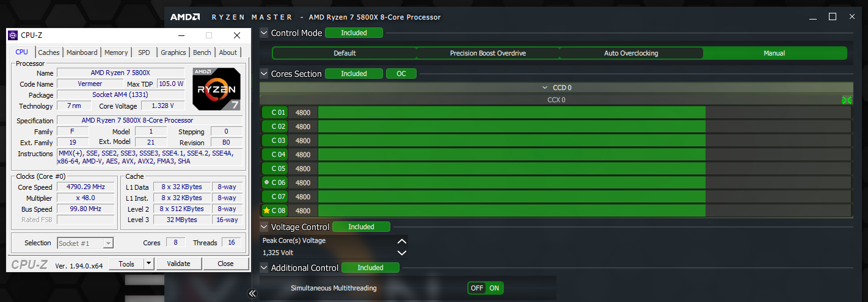The height and width of the screenshot is (302, 868).
Task: Select Precision Boost Overdrive mode
Action: click(x=488, y=53)
